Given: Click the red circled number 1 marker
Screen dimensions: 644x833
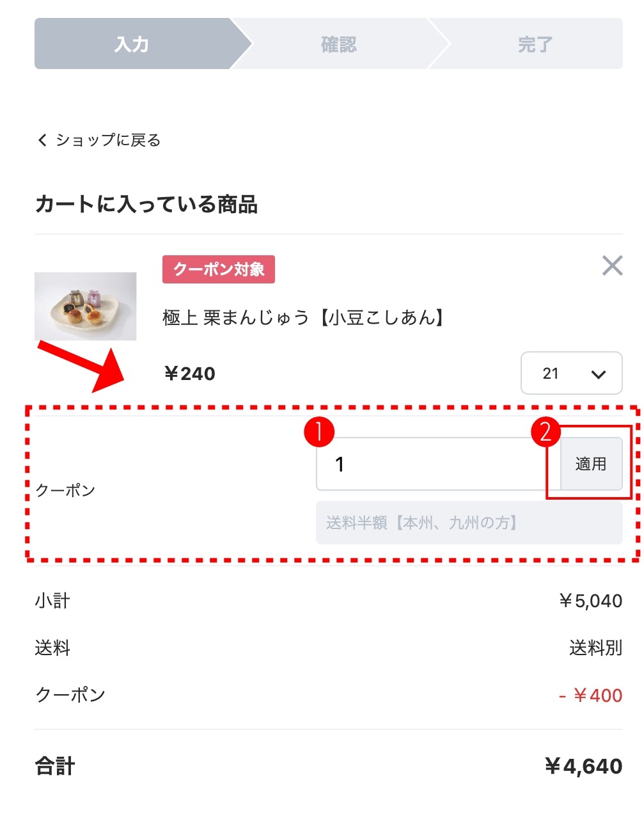Looking at the screenshot, I should point(318,432).
